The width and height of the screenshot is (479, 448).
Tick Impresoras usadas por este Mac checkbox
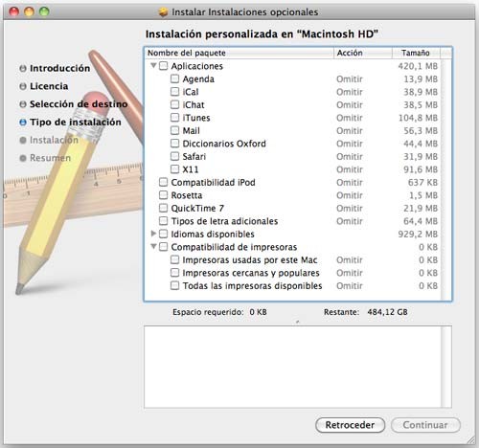[174, 259]
